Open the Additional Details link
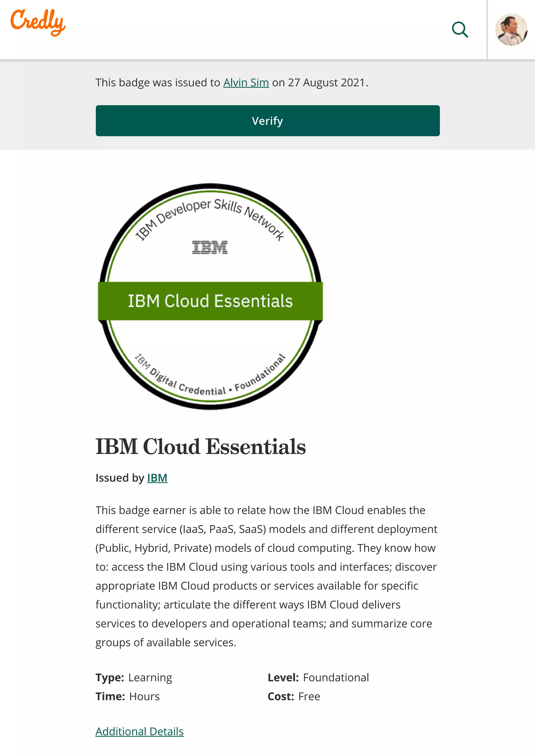 139,731
